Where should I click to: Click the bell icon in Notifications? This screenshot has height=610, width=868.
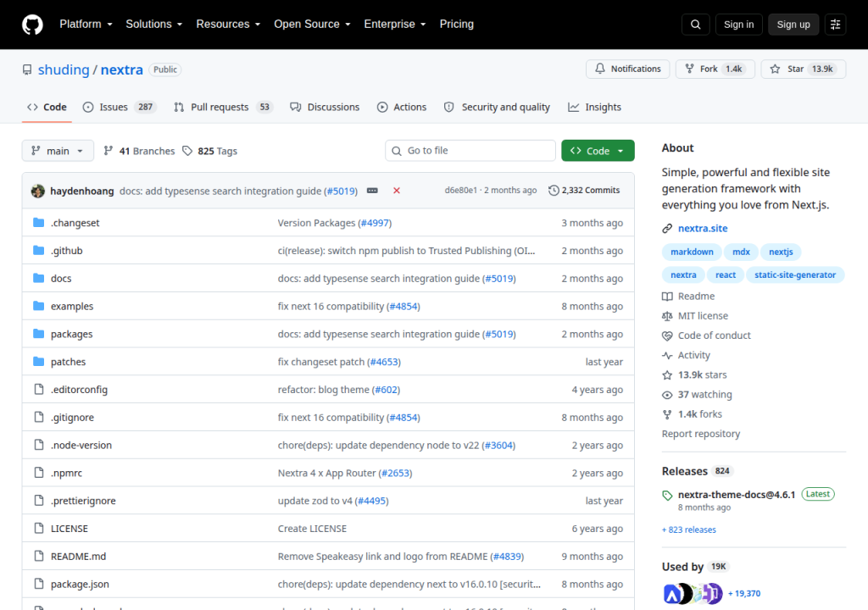(600, 69)
